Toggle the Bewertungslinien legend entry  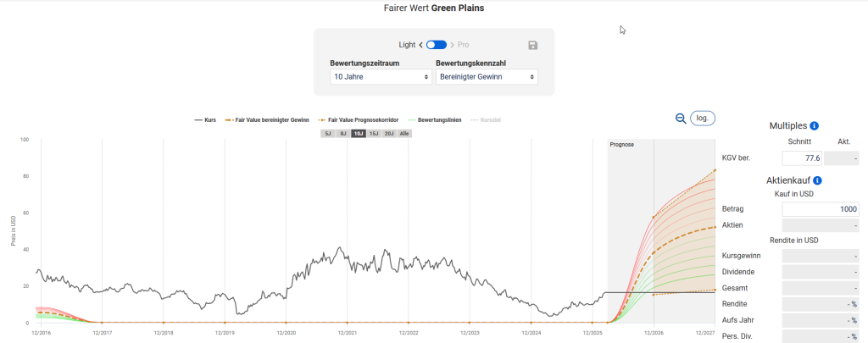click(x=434, y=120)
